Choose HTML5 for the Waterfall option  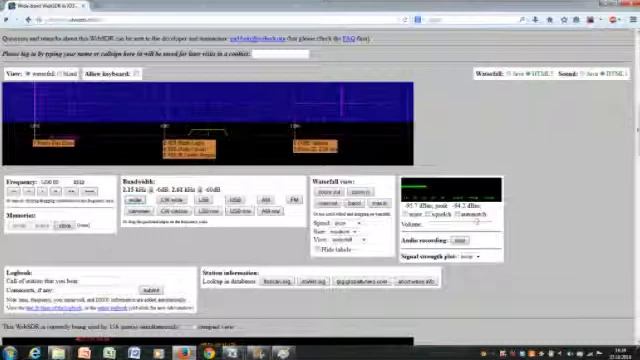point(528,74)
